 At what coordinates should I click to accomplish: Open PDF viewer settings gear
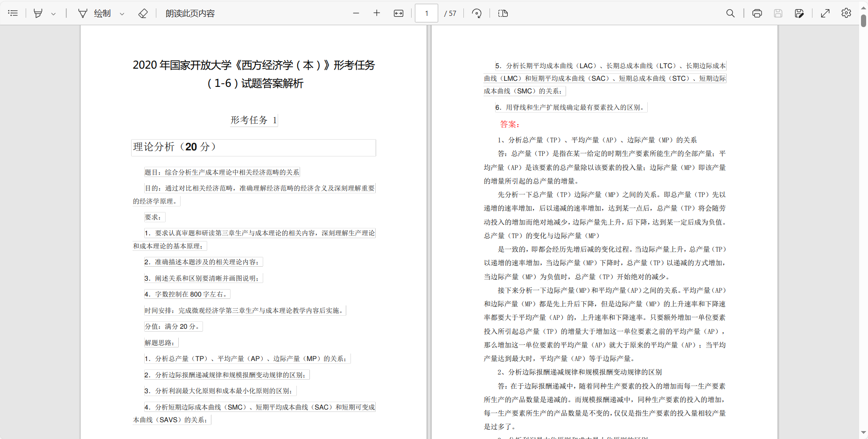coord(846,13)
